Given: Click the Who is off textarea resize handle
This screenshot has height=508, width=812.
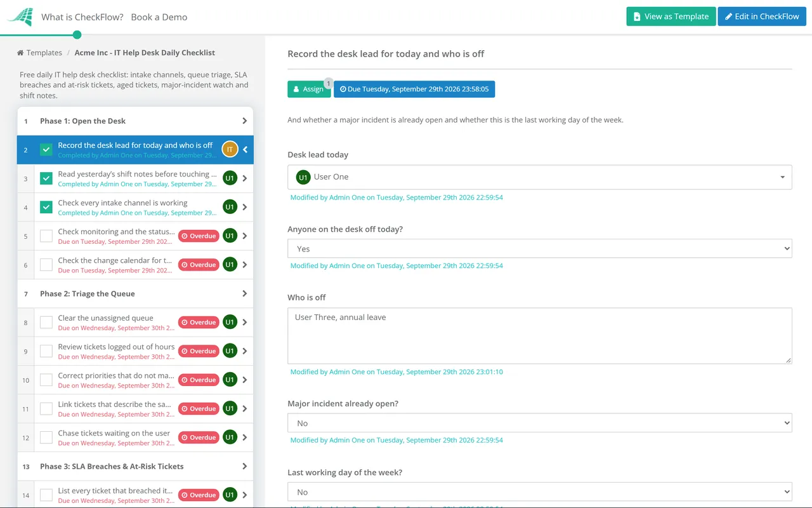Looking at the screenshot, I should point(789,360).
